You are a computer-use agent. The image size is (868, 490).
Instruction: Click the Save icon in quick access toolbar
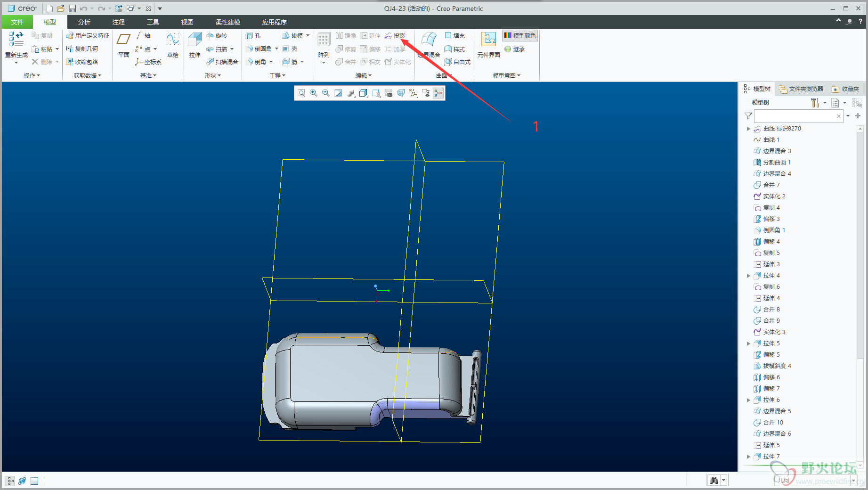point(72,8)
